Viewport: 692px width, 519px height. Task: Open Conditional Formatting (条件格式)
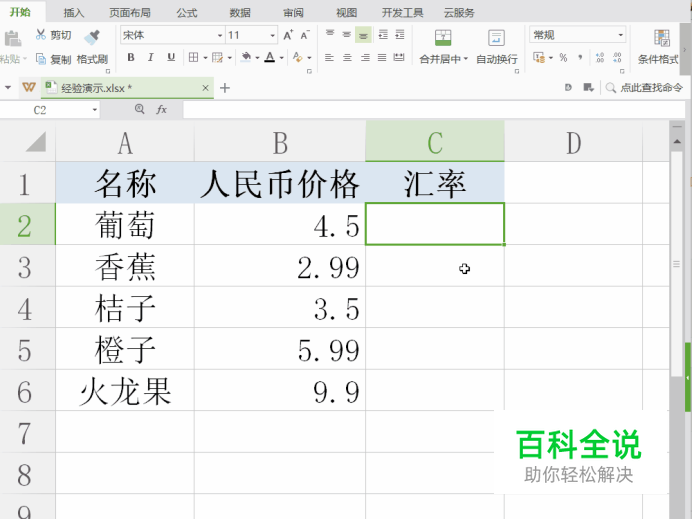click(658, 47)
